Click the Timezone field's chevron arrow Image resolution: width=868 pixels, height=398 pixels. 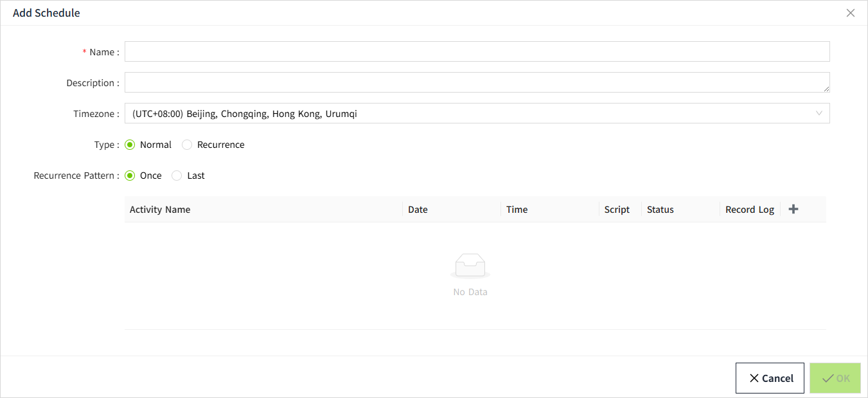pos(819,114)
